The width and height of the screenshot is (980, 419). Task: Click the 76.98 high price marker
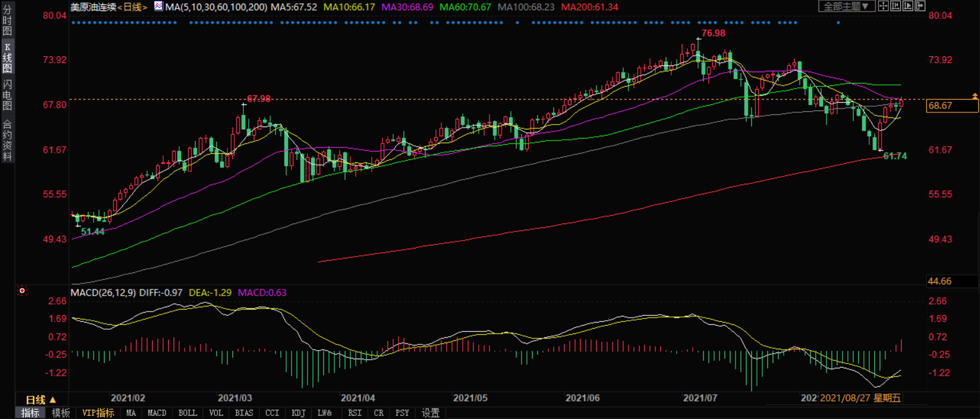coord(713,33)
